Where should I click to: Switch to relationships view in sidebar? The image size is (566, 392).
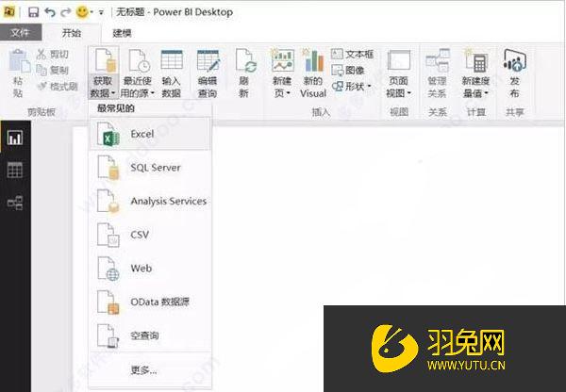pyautogui.click(x=15, y=203)
